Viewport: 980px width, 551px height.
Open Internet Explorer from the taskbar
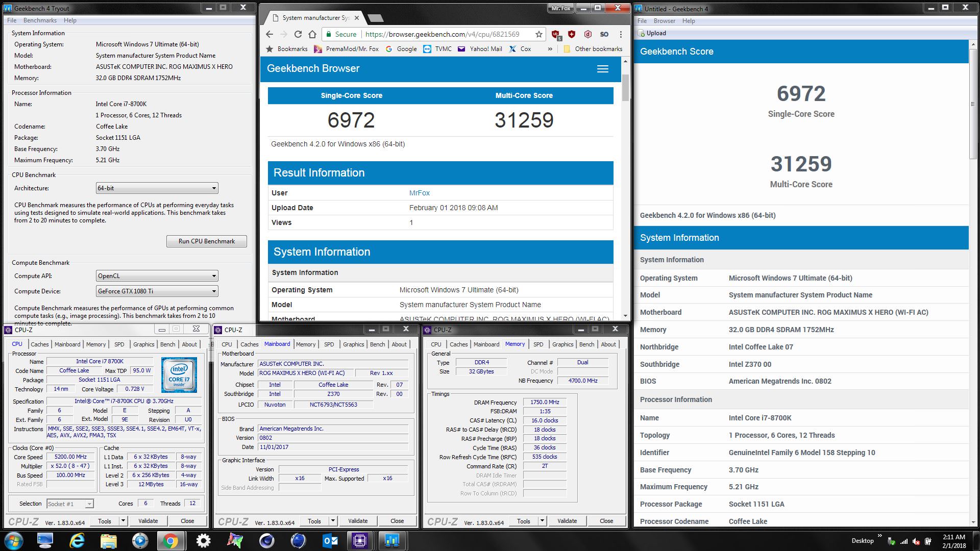(x=77, y=540)
